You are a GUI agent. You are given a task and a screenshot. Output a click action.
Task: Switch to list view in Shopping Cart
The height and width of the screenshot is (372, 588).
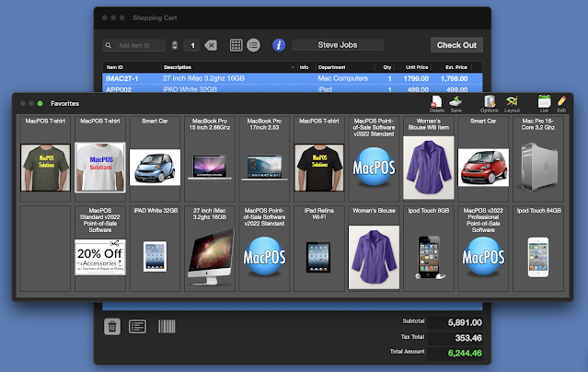(253, 45)
